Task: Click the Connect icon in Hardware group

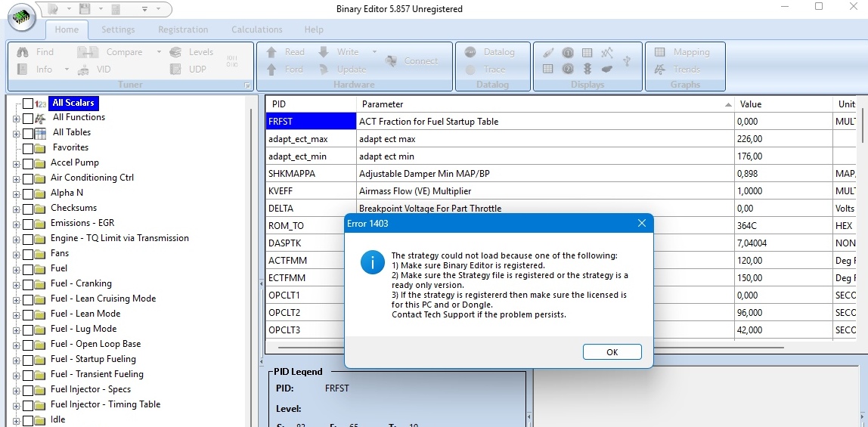Action: tap(392, 61)
